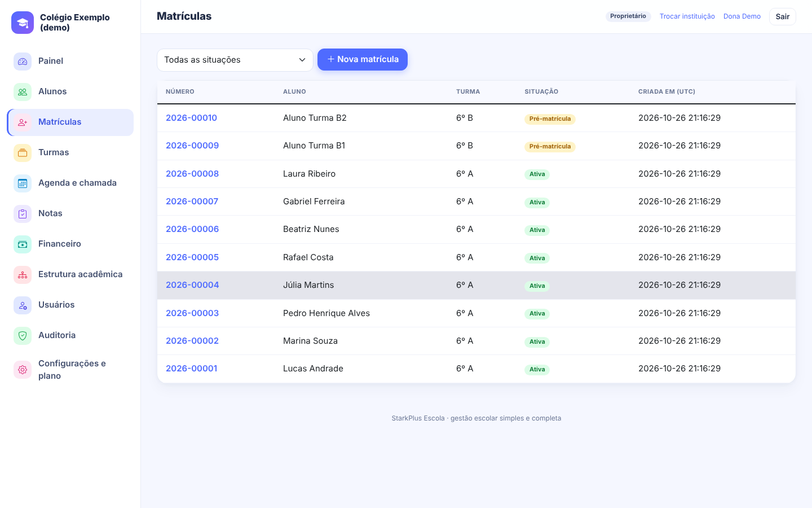Viewport: 812px width, 508px height.
Task: Click the Configurações e plano gear icon
Action: [23, 370]
